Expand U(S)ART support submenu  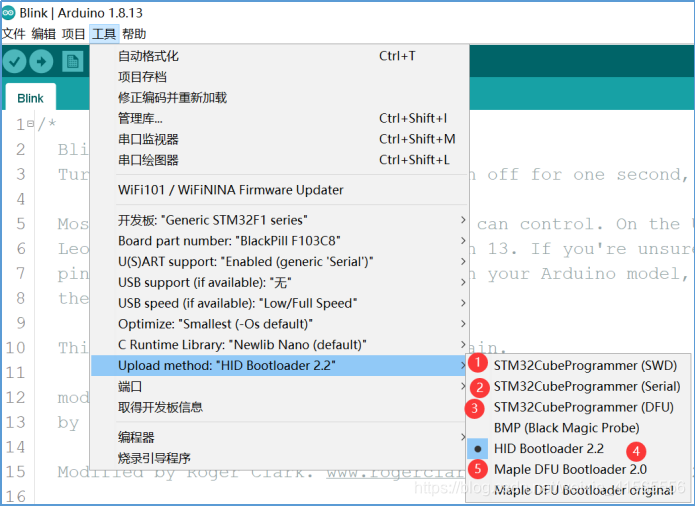(x=280, y=262)
